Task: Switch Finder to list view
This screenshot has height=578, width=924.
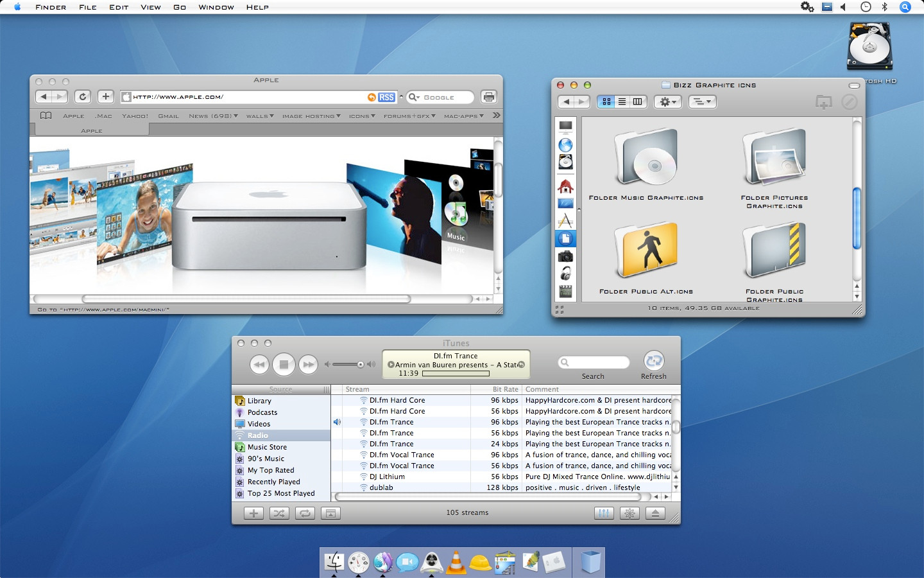Action: click(x=622, y=101)
